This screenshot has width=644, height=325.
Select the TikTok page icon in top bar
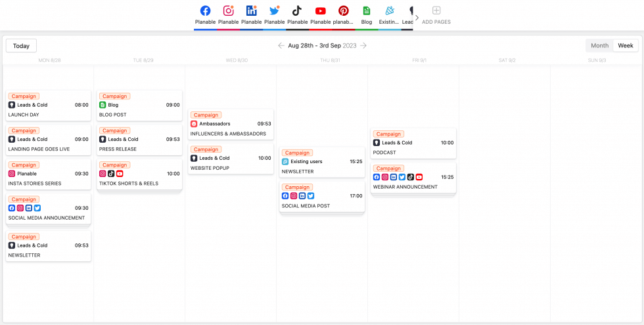[297, 11]
